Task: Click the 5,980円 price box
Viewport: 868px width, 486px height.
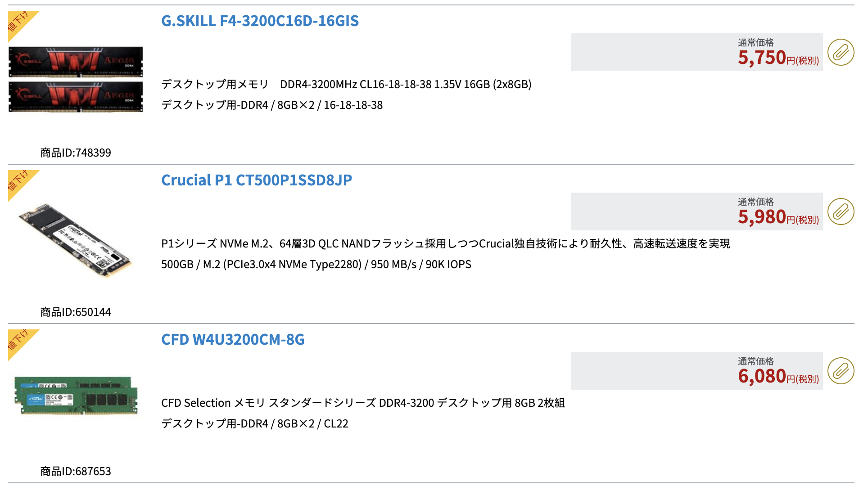Action: [696, 211]
